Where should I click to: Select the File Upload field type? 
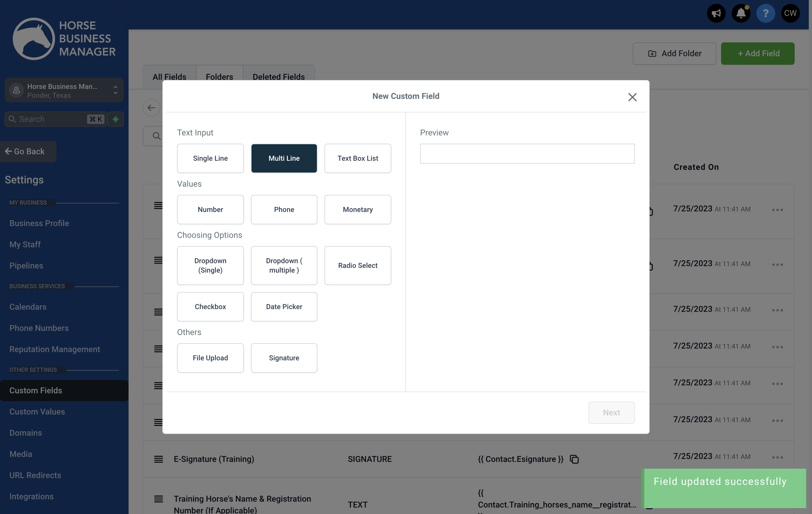point(210,358)
